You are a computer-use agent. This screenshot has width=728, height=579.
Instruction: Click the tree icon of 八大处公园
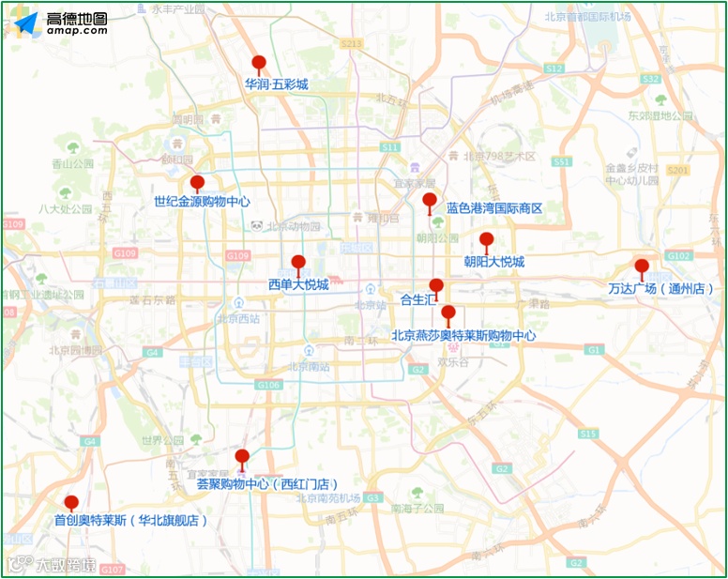(66, 192)
